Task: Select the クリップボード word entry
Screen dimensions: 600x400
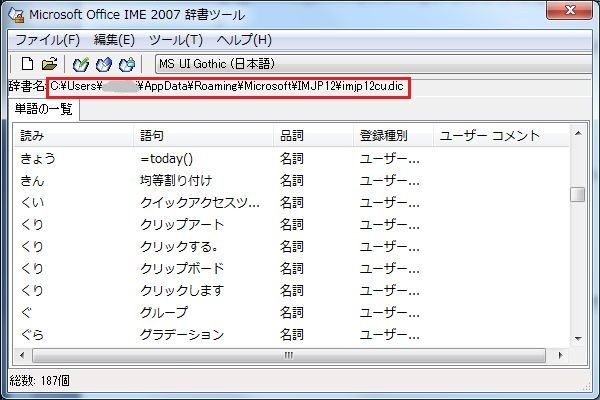Action: click(x=182, y=268)
